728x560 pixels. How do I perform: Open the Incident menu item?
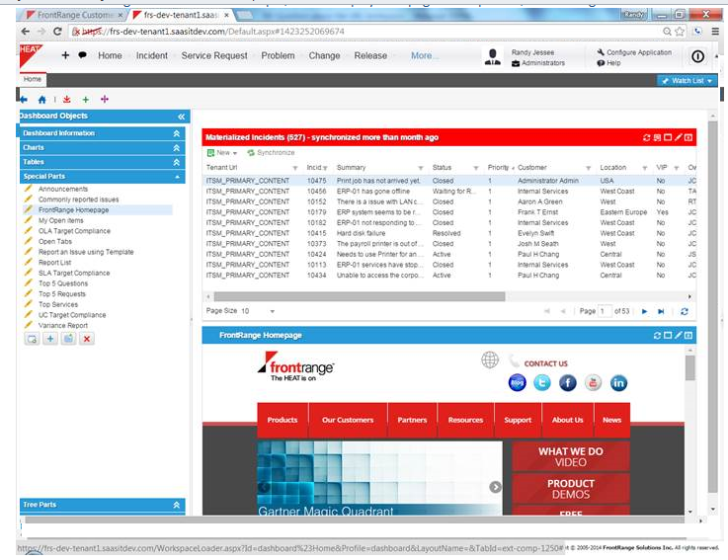click(x=151, y=56)
